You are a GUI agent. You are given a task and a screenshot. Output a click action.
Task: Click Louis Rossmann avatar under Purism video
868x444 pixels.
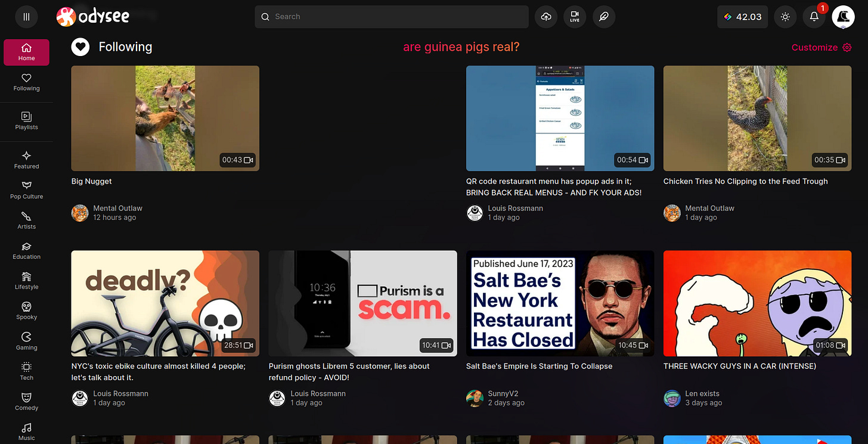pyautogui.click(x=277, y=398)
